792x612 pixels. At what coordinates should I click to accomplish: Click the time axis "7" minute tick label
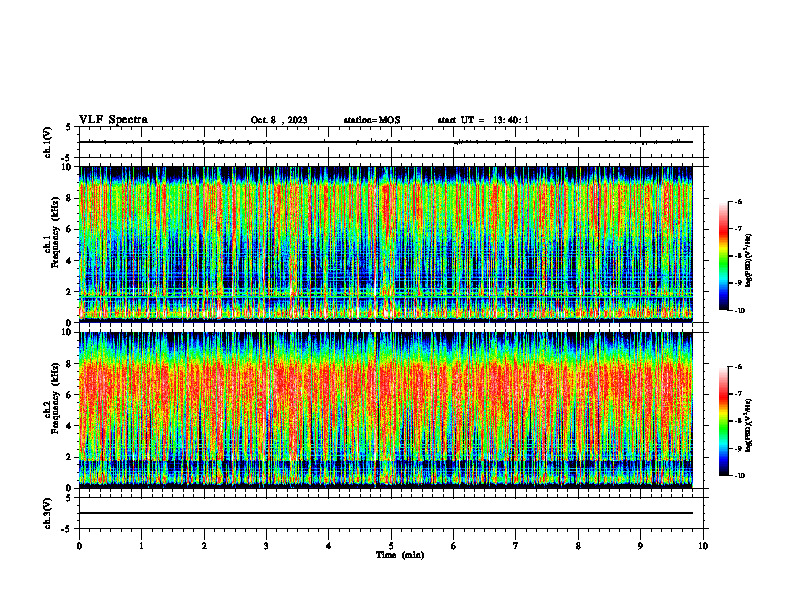[516, 546]
